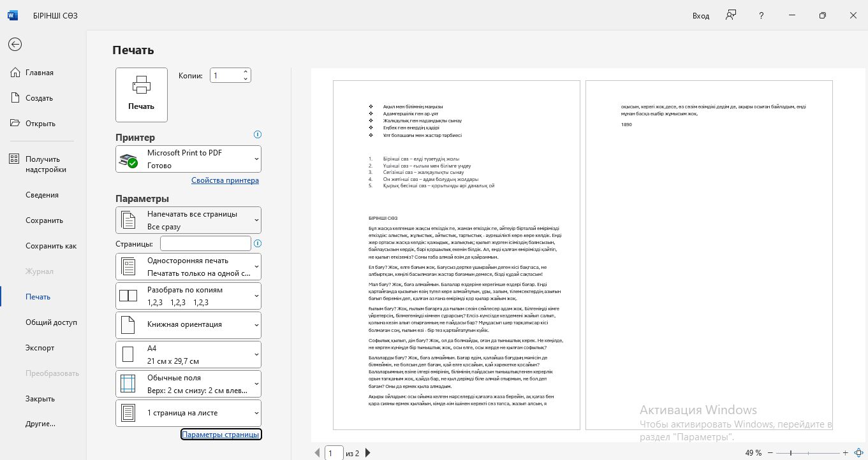Expand Односторонняя печать dropdown
Image resolution: width=868 pixels, height=460 pixels.
188,266
